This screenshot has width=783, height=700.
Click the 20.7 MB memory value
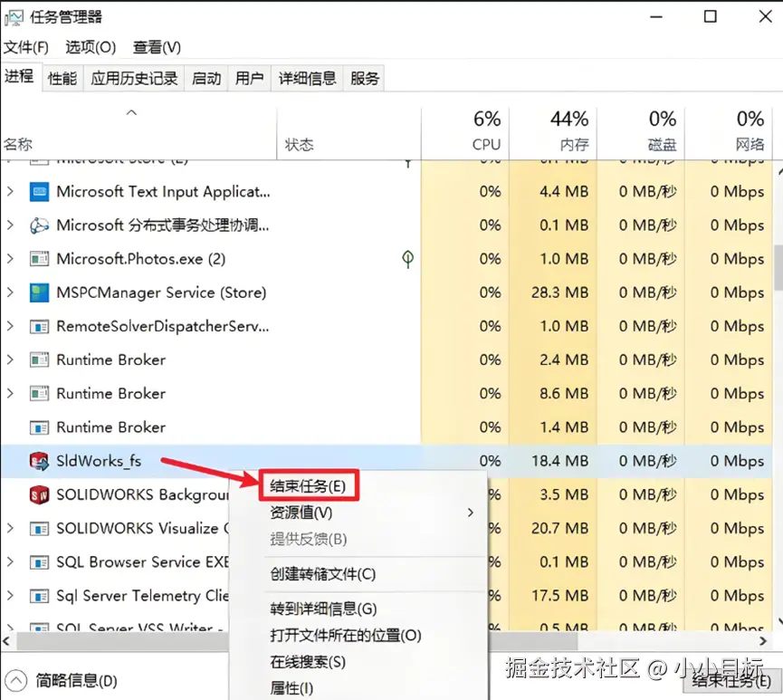click(x=559, y=529)
